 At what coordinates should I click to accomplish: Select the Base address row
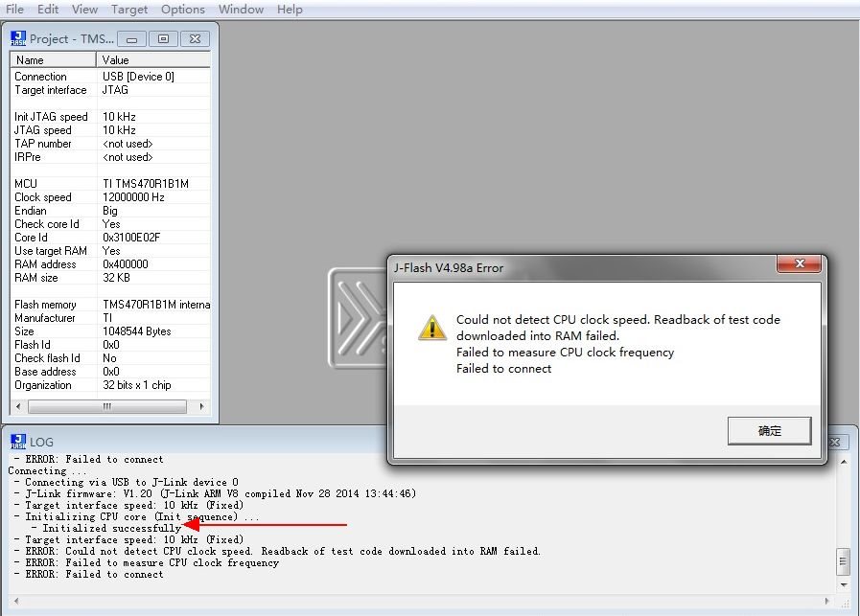coord(109,372)
